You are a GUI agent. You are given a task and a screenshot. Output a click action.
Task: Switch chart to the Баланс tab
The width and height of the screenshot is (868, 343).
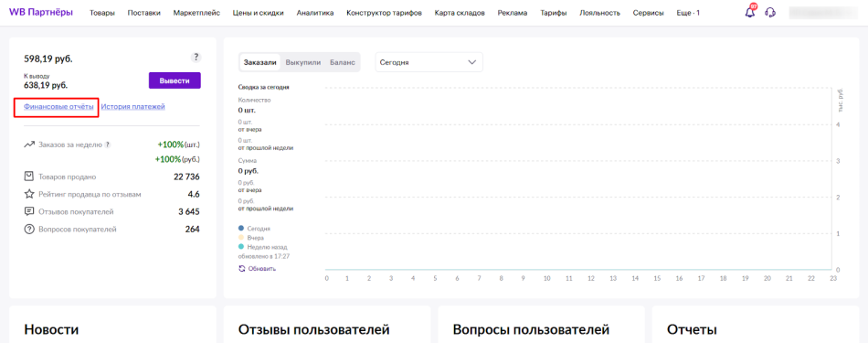tap(343, 62)
